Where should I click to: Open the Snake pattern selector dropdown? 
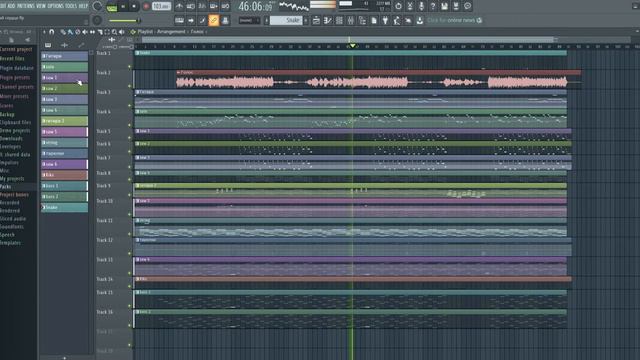[286, 20]
